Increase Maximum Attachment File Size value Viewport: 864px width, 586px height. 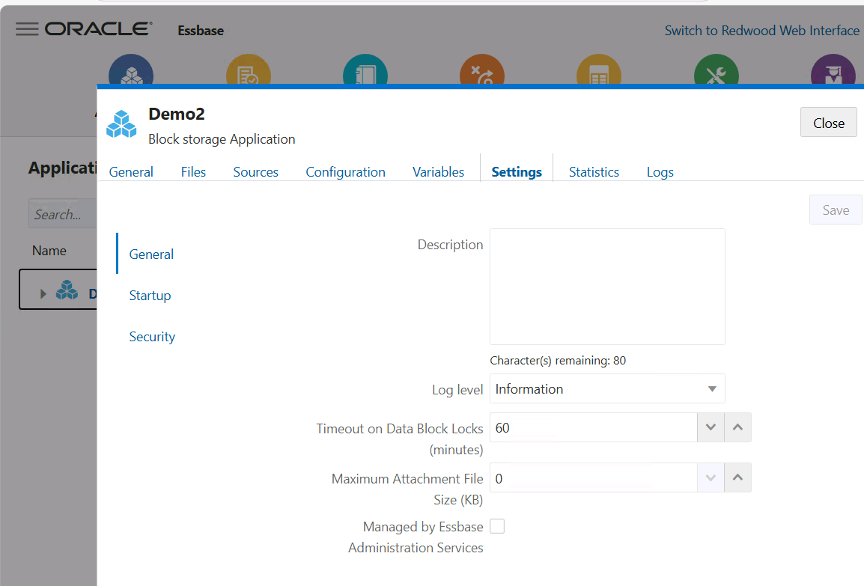(x=737, y=477)
